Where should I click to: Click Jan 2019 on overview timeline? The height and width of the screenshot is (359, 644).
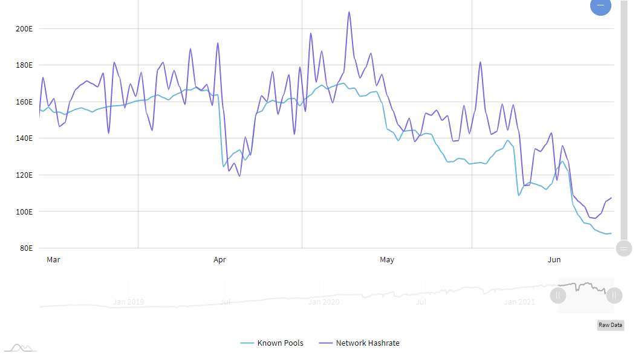tap(128, 302)
